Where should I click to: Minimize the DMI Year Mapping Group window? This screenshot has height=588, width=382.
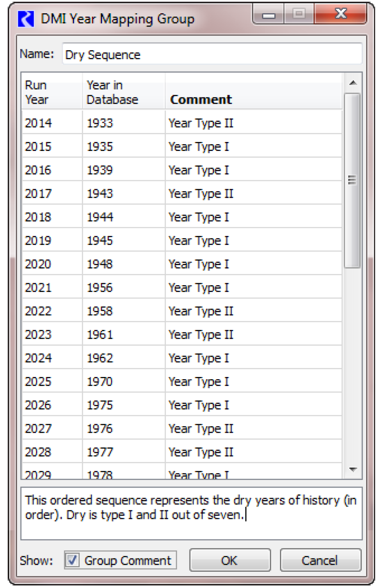269,15
